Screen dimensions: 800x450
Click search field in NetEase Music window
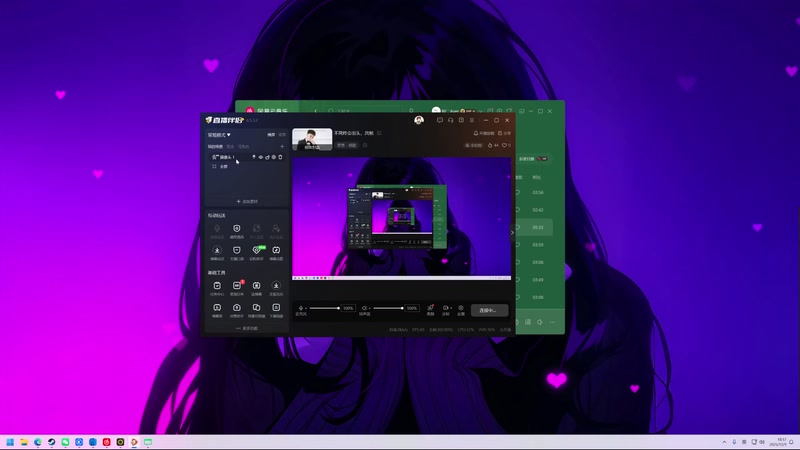[x=367, y=111]
